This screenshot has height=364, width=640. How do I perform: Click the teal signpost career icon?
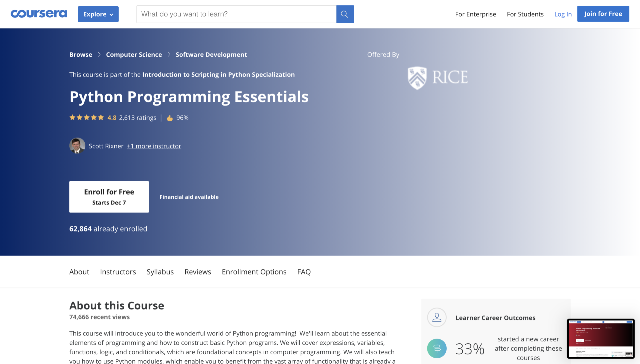pyautogui.click(x=437, y=348)
